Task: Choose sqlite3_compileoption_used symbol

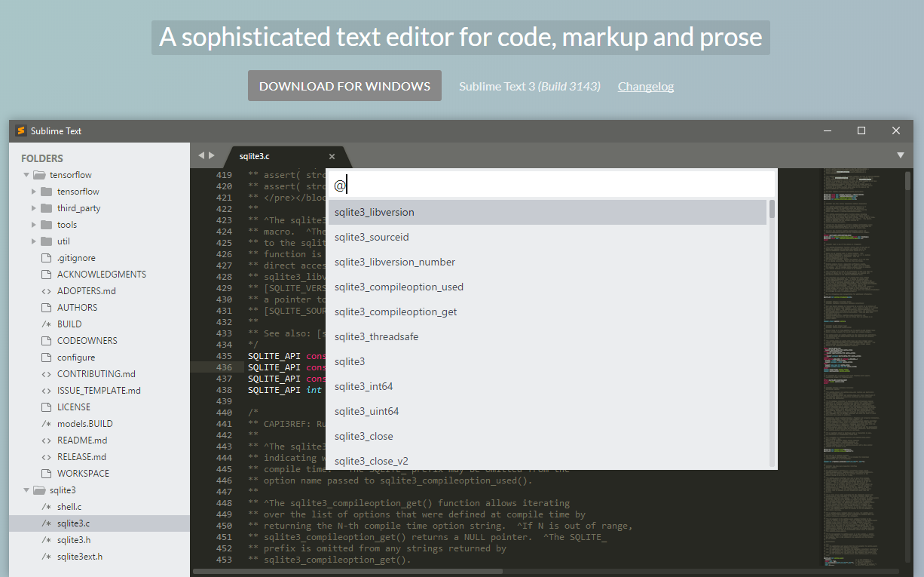Action: pyautogui.click(x=547, y=287)
